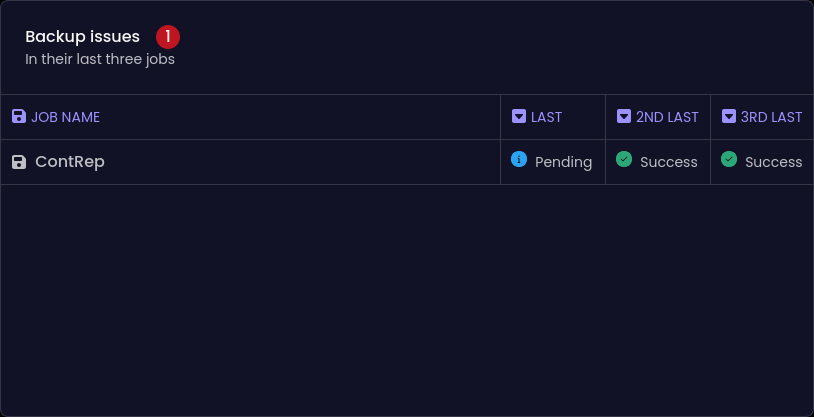Sort by the JOB NAME column header

(65, 117)
